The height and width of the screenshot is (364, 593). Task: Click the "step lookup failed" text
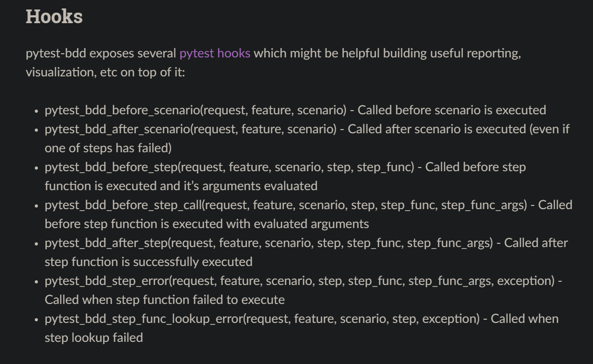pos(94,338)
